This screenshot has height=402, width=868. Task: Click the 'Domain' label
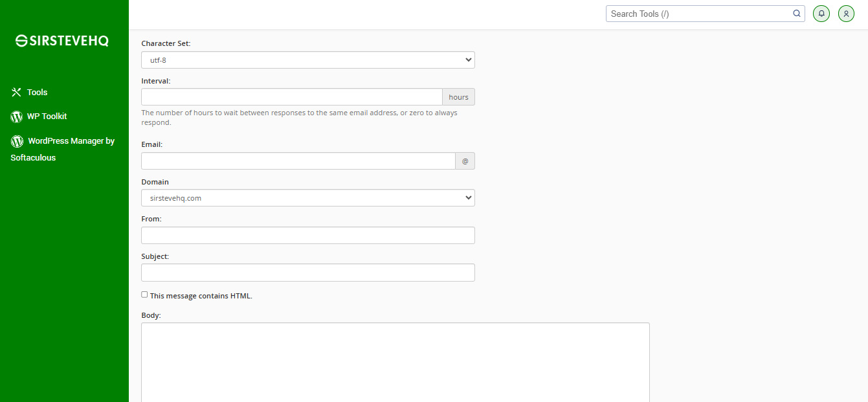point(155,182)
